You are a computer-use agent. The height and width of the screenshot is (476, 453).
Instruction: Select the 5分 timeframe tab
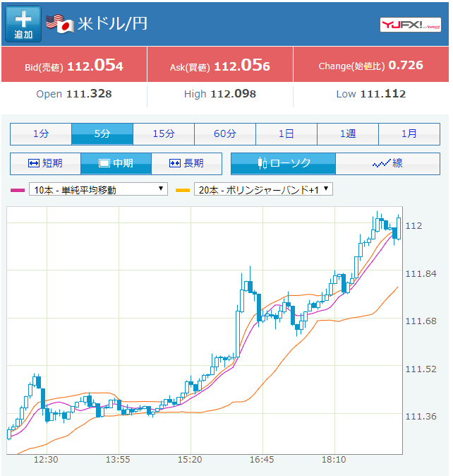coord(102,133)
